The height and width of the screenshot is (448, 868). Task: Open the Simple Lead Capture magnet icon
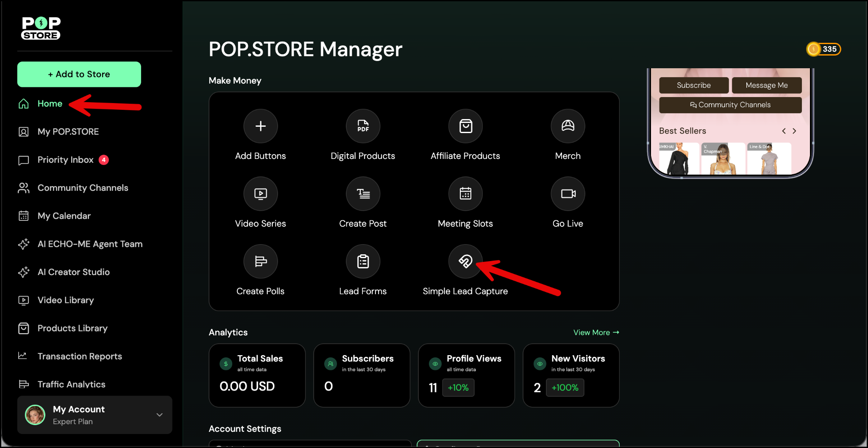[465, 262]
